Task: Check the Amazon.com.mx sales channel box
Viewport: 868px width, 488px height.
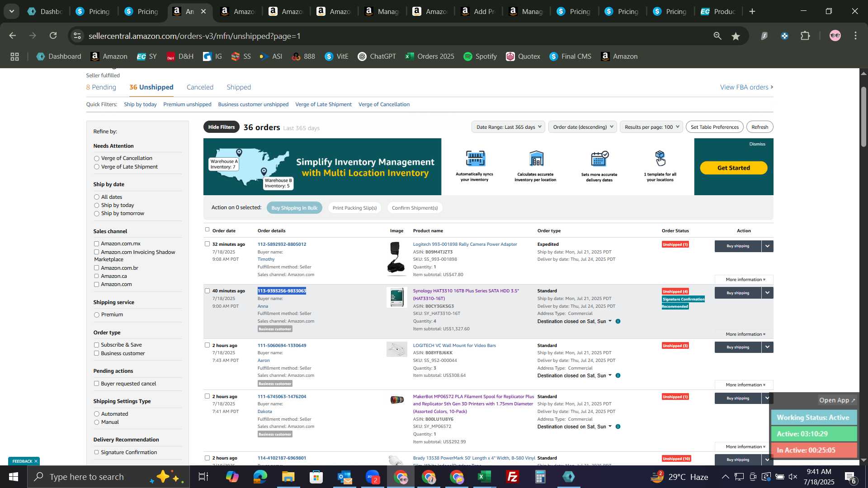Action: (96, 244)
